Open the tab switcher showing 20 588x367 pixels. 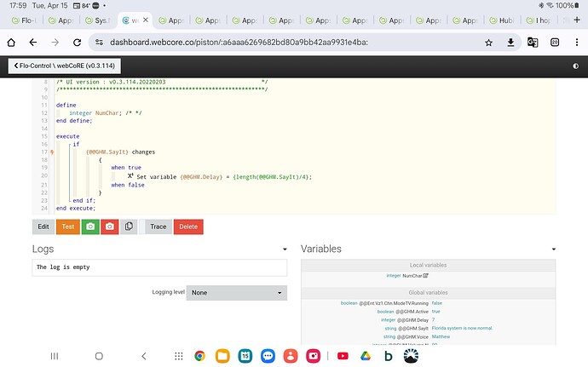tap(555, 43)
